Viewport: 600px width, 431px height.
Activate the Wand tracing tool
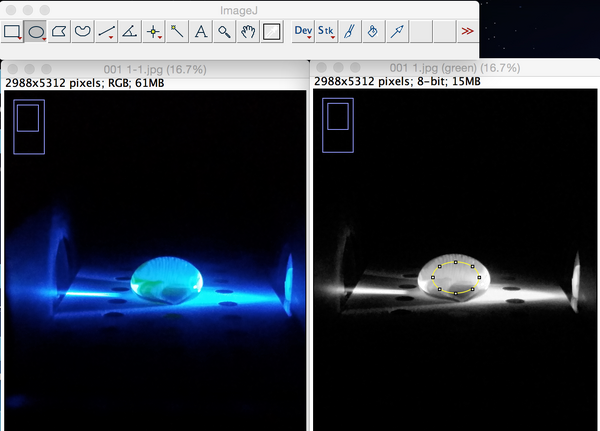[177, 32]
